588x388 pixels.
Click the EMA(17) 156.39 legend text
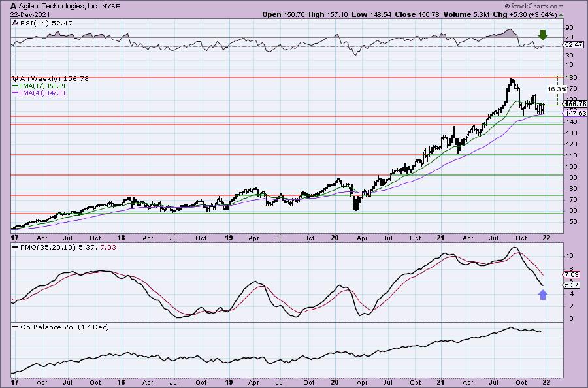[42, 86]
